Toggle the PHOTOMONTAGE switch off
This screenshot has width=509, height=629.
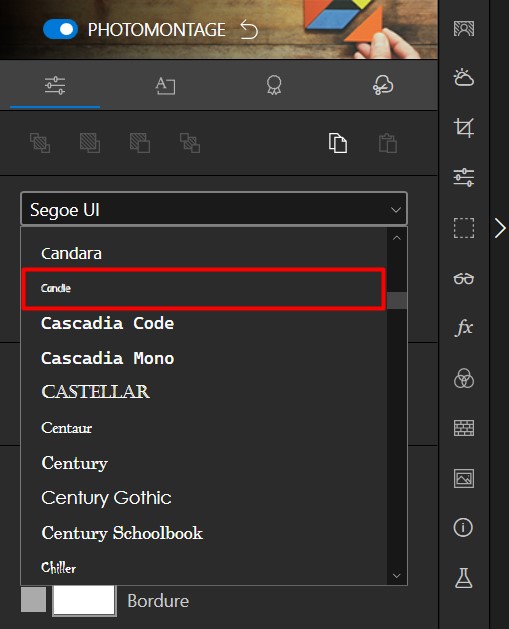pyautogui.click(x=60, y=29)
